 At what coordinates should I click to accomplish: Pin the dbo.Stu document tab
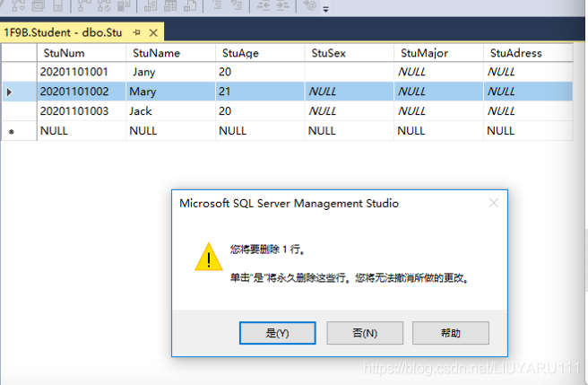[137, 32]
